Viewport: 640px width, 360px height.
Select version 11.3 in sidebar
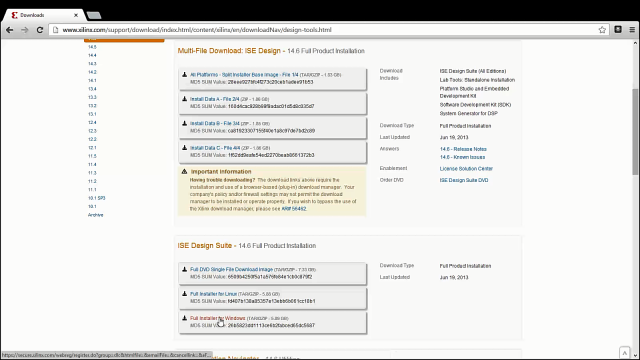pos(92,173)
